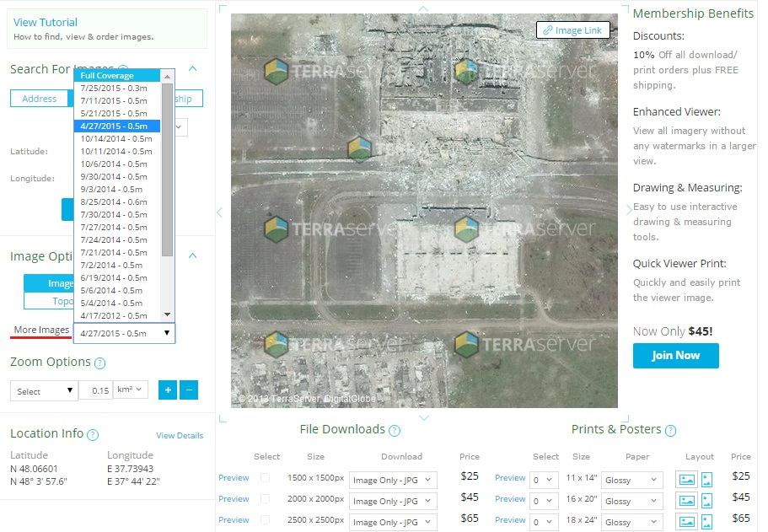Open View Details for location info
Image resolution: width=768 pixels, height=532 pixels.
[x=180, y=436]
